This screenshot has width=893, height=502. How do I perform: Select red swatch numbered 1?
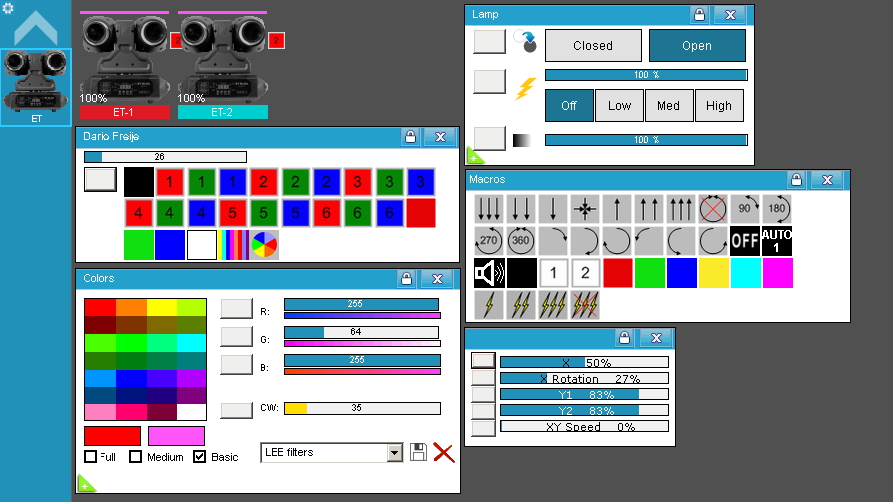170,182
